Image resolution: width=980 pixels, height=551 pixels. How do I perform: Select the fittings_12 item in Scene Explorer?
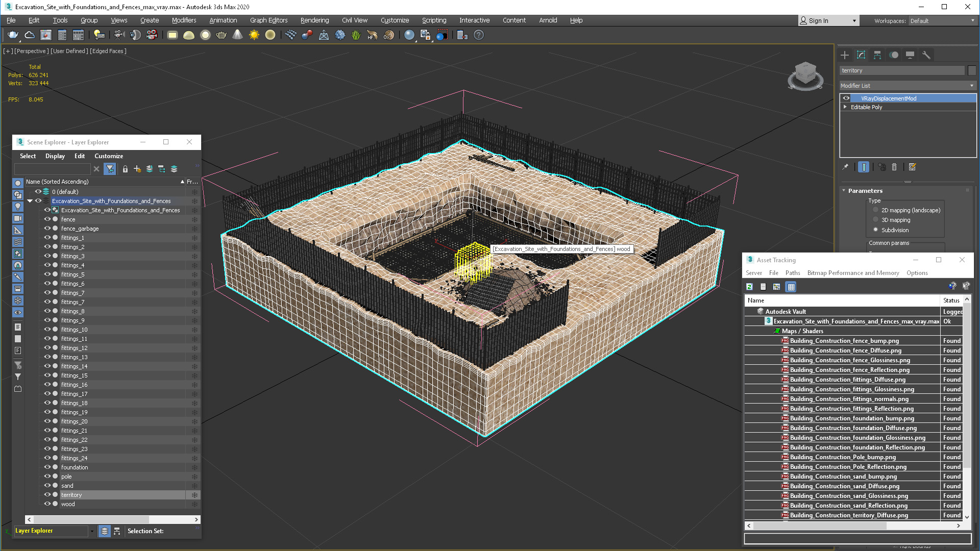coord(74,348)
